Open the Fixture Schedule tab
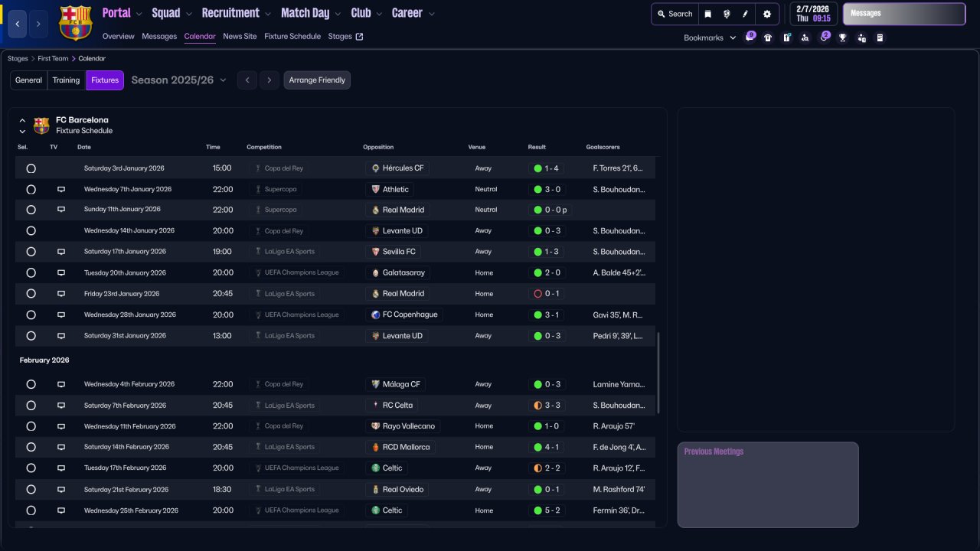 pos(292,36)
